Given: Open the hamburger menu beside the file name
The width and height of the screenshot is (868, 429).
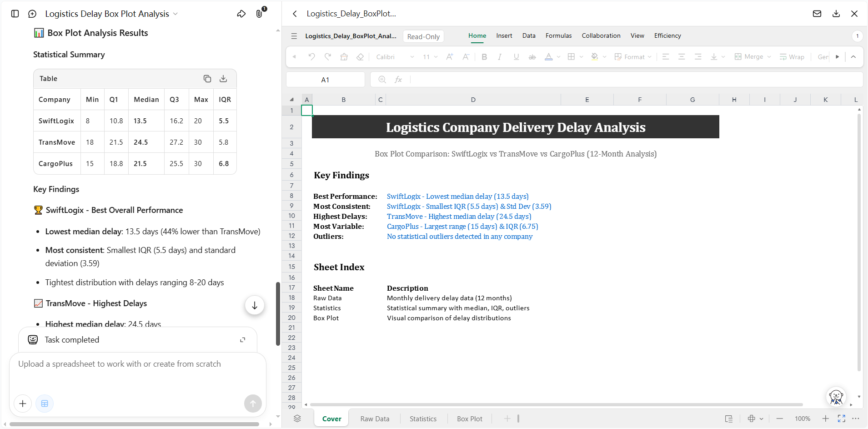Looking at the screenshot, I should click(x=294, y=36).
